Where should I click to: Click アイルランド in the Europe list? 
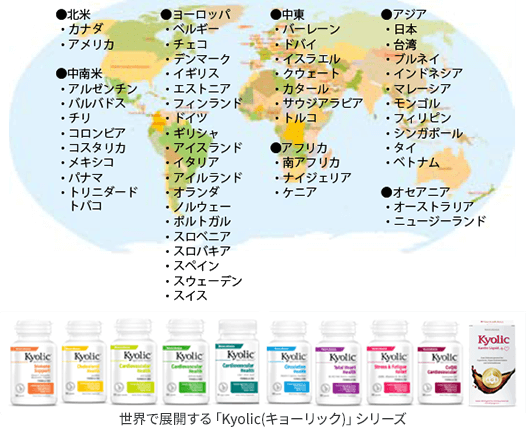[x=207, y=177]
